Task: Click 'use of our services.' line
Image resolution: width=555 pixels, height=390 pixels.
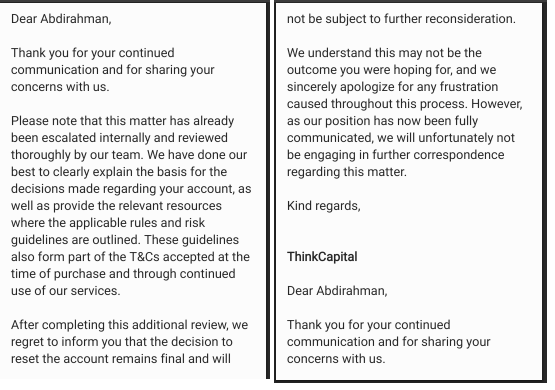Action: pyautogui.click(x=66, y=291)
